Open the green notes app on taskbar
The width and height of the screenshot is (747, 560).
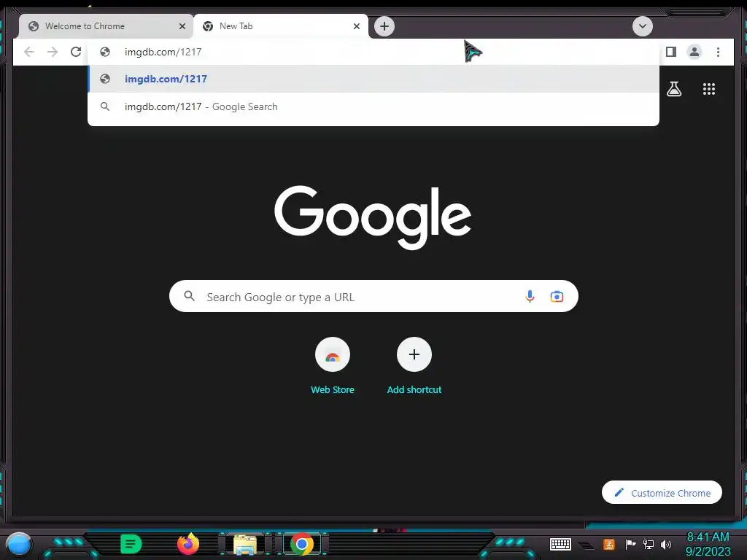[131, 544]
